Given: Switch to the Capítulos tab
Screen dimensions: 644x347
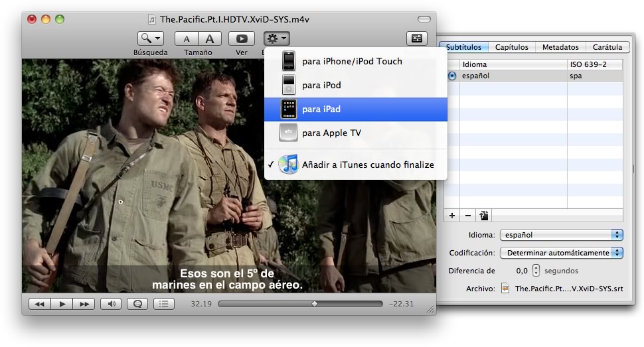Looking at the screenshot, I should (512, 47).
